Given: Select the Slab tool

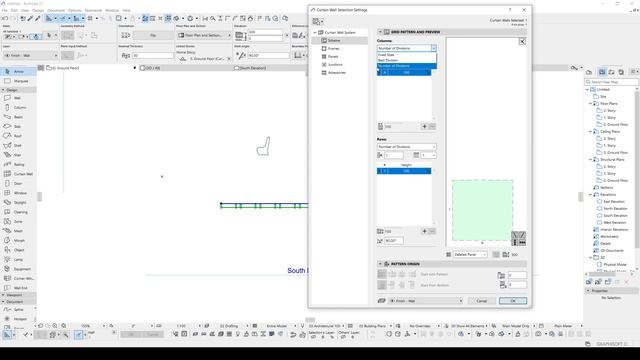Looking at the screenshot, I should [18, 127].
